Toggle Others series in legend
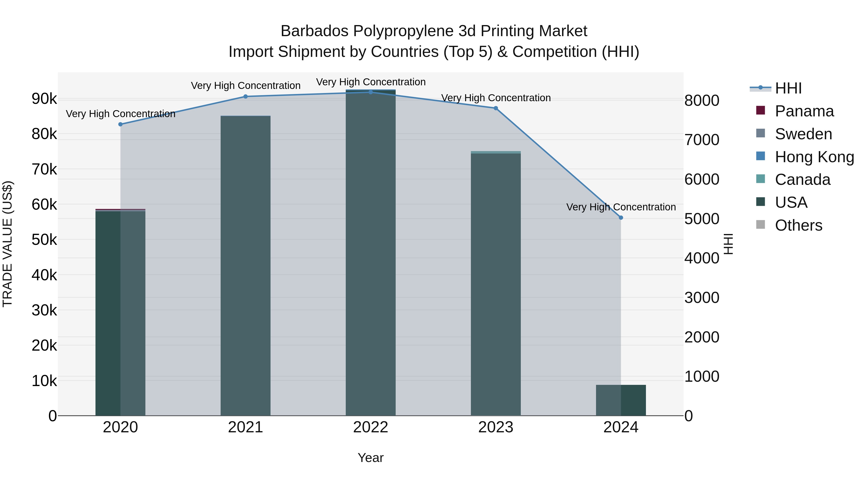Viewport: 868px width, 488px height. click(789, 225)
